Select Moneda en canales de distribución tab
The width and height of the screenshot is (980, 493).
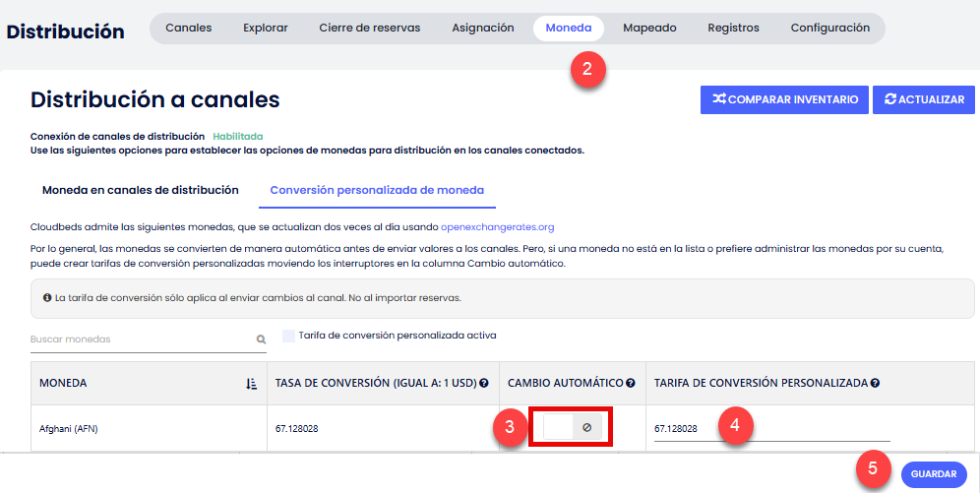point(140,190)
